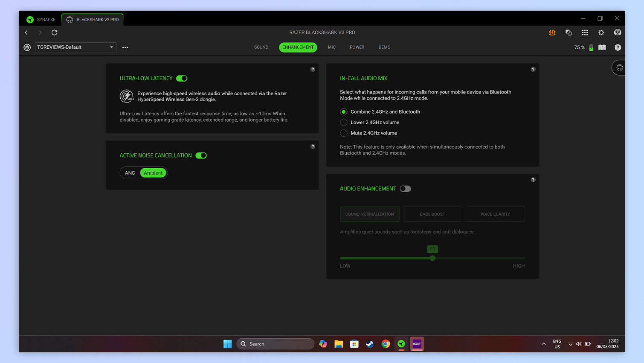This screenshot has width=644, height=363.
Task: Refresh the Synapse page
Action: [x=55, y=32]
